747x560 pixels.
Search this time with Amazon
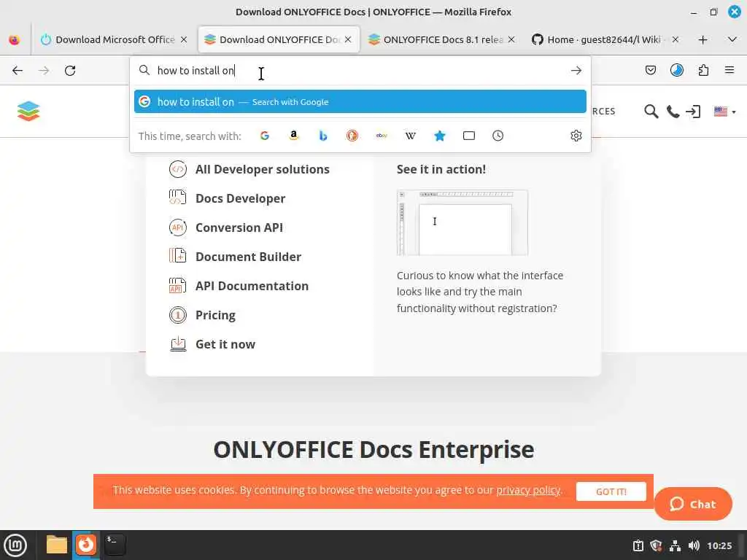(294, 136)
